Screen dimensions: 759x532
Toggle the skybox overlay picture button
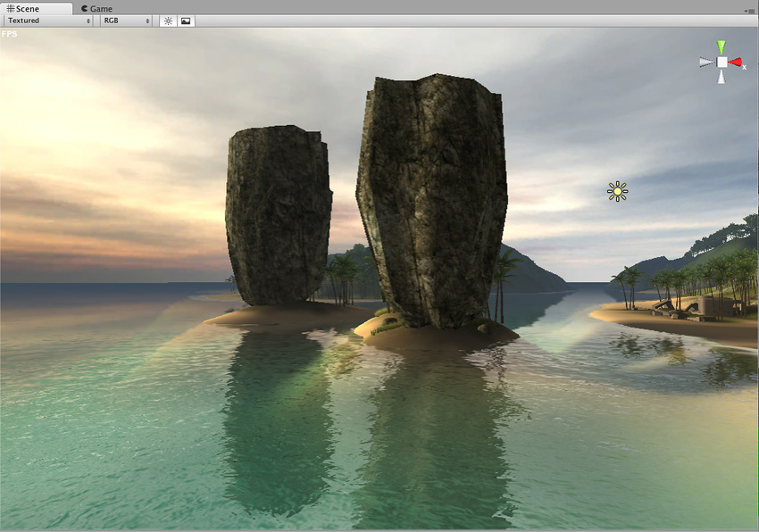186,21
